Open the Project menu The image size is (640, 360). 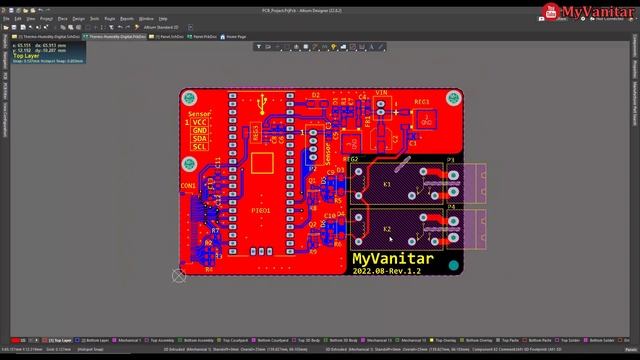(x=46, y=19)
